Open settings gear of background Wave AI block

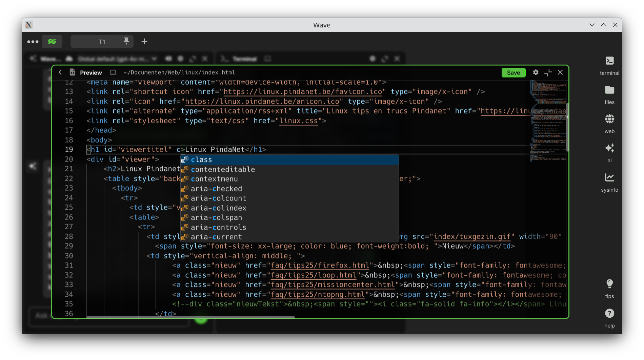coord(180,59)
